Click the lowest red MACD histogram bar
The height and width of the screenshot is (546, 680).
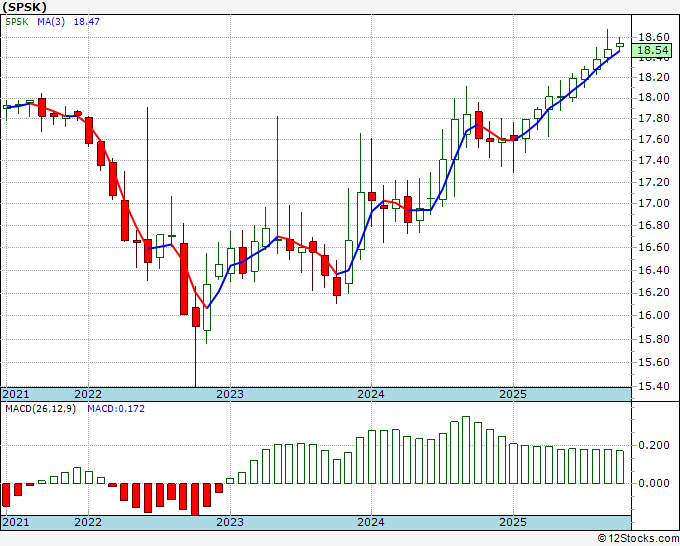(195, 499)
